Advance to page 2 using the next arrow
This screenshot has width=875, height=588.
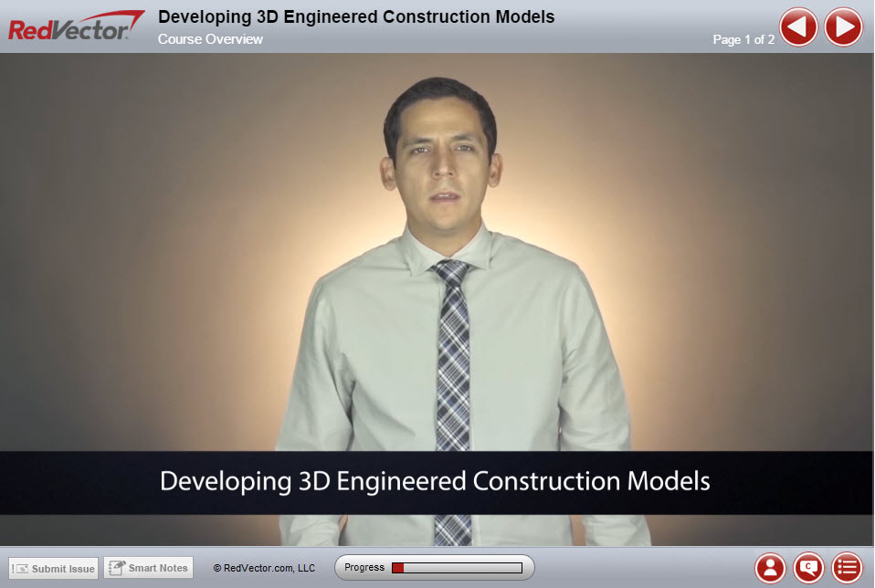pyautogui.click(x=842, y=26)
